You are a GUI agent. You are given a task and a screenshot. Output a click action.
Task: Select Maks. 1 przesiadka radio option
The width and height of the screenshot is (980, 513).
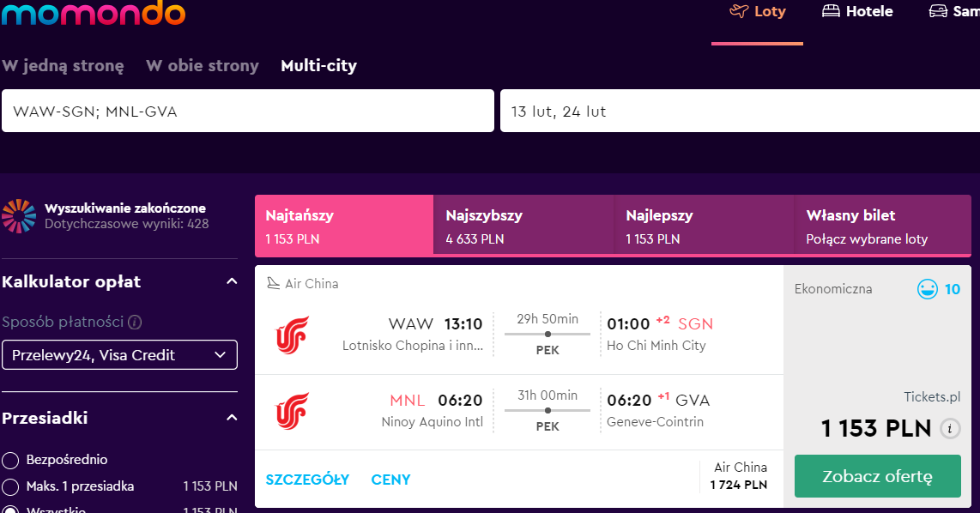(10, 486)
